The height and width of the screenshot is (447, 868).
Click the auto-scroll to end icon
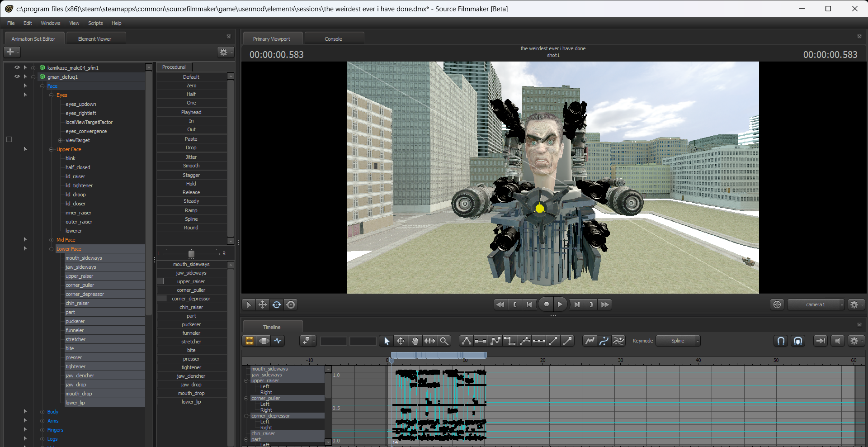click(820, 341)
